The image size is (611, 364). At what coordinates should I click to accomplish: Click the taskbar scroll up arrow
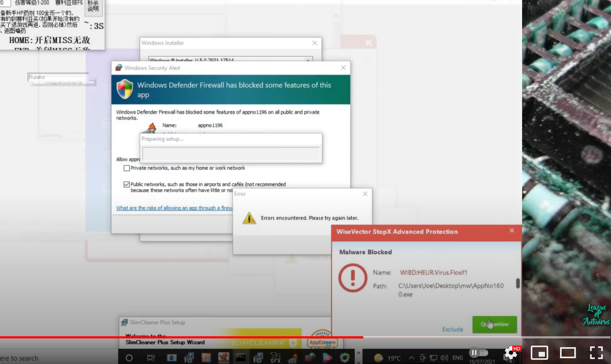[x=358, y=353]
